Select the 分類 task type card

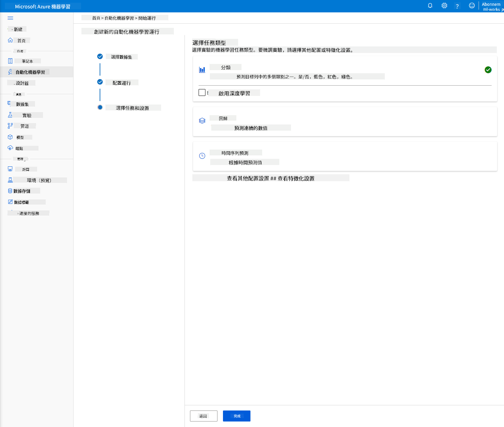(345, 79)
